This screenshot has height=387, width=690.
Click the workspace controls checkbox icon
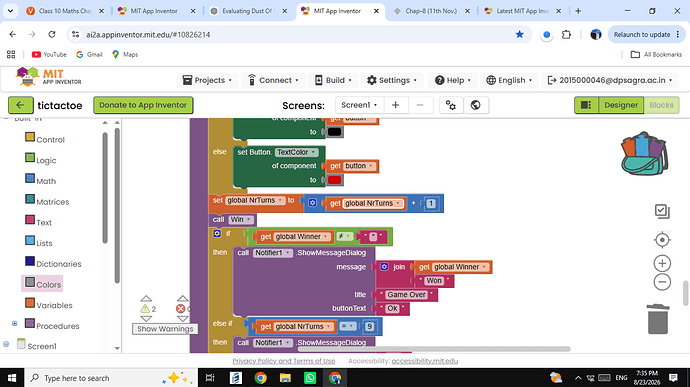coord(662,211)
